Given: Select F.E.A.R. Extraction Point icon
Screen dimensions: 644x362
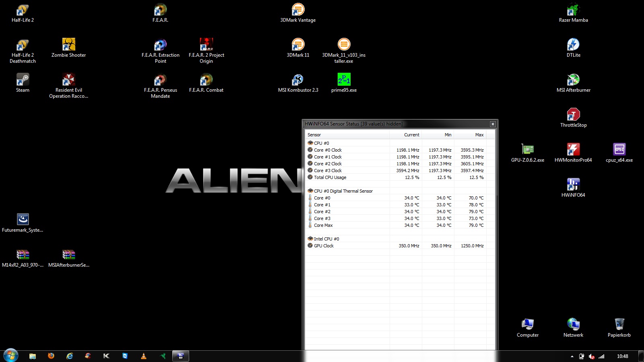Looking at the screenshot, I should (x=160, y=51).
